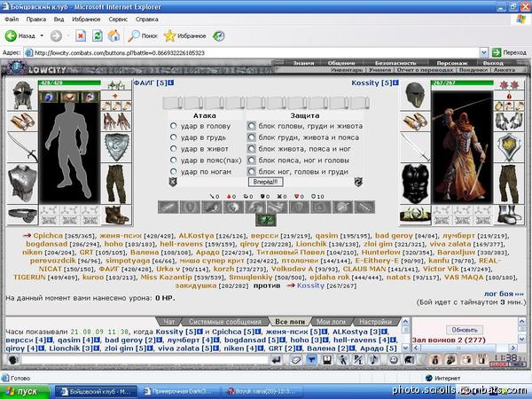The image size is (532, 399).
Task: Open IE Search magnifier tool
Action: point(143,35)
